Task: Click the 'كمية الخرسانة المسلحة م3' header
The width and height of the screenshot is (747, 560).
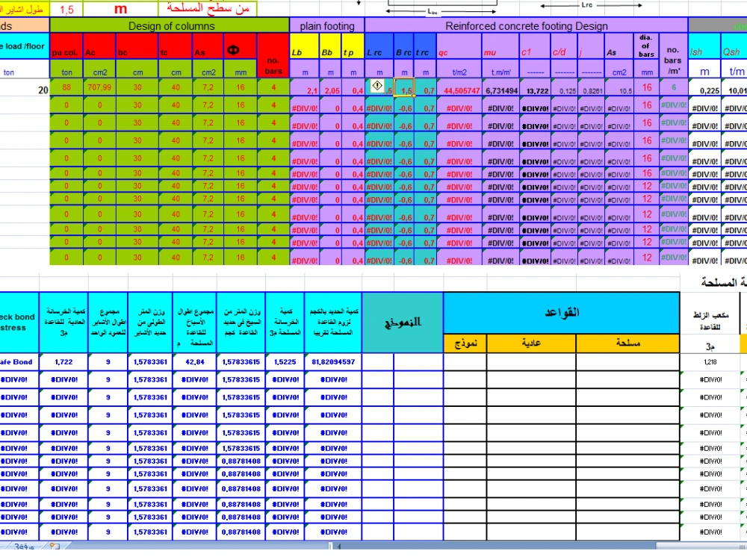Action: click(285, 323)
